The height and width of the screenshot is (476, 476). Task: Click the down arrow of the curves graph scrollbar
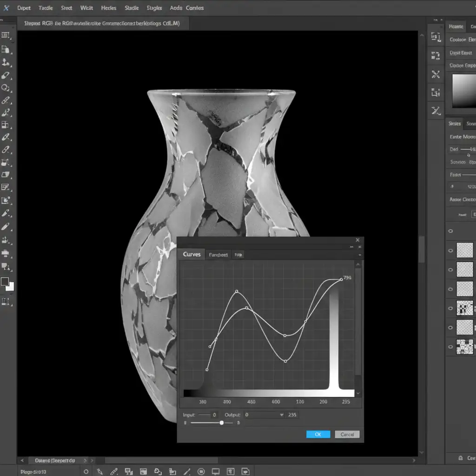click(x=358, y=393)
